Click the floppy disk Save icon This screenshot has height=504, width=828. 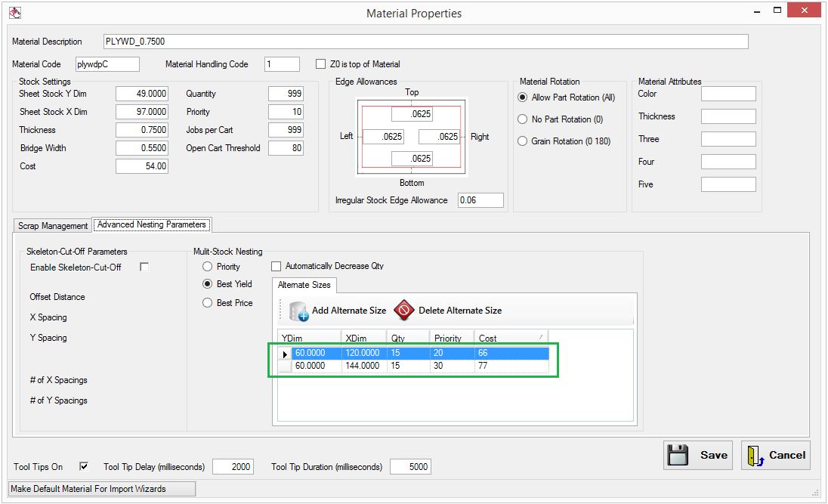click(678, 455)
